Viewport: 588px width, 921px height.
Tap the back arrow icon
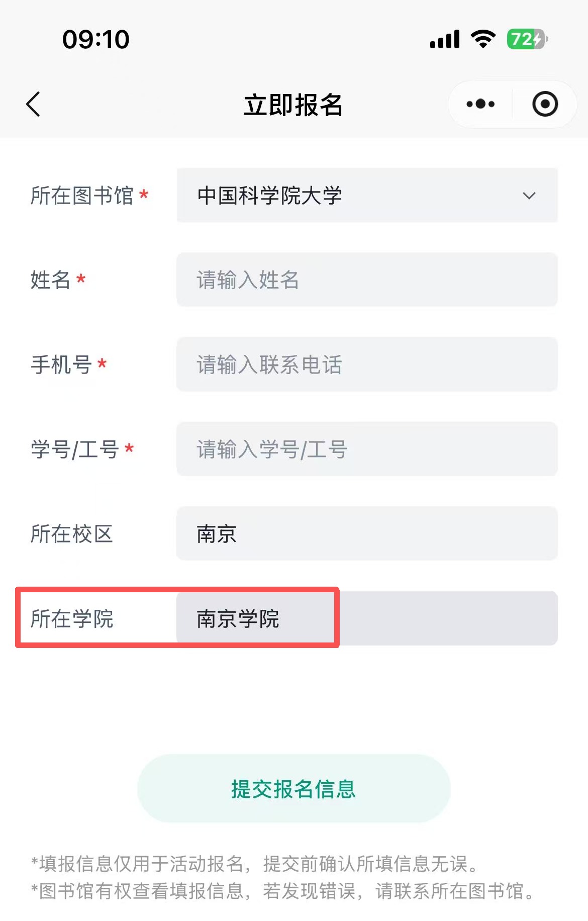point(33,105)
